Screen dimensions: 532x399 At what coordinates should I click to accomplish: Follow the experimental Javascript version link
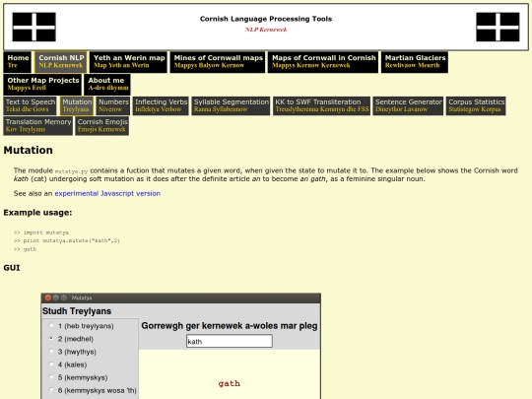coord(107,193)
